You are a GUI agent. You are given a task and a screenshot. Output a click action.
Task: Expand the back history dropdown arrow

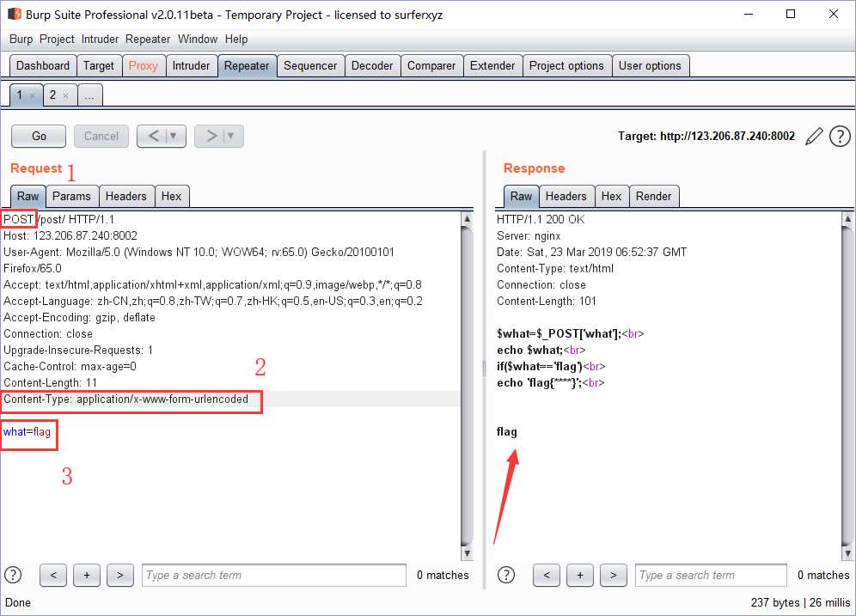point(174,136)
